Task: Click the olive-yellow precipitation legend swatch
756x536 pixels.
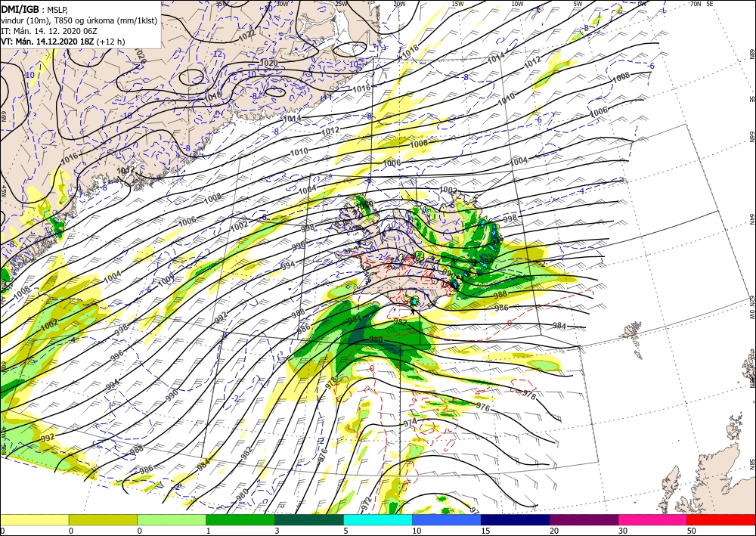Action: click(x=103, y=519)
